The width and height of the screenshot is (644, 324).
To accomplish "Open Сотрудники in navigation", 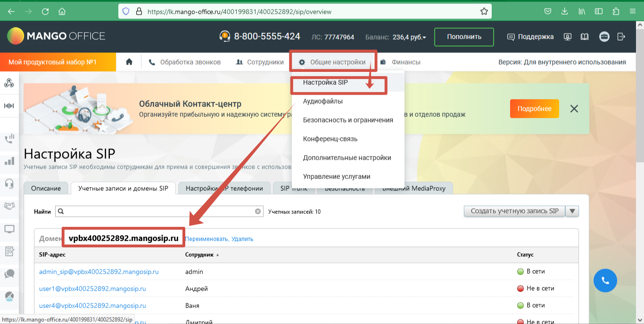I will click(260, 62).
